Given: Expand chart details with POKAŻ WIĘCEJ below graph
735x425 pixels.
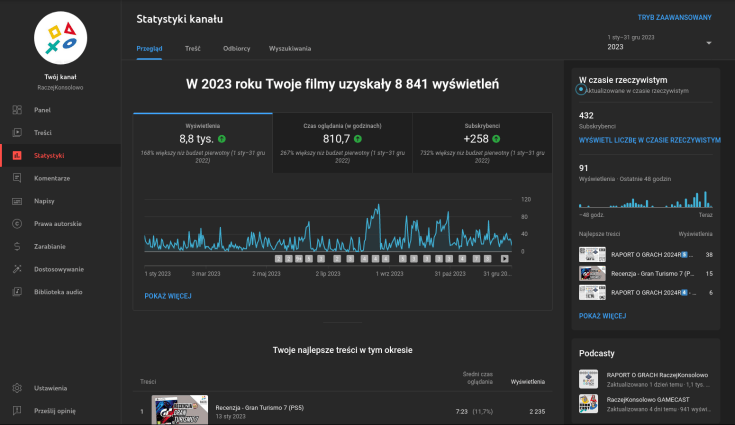Looking at the screenshot, I should coord(168,296).
